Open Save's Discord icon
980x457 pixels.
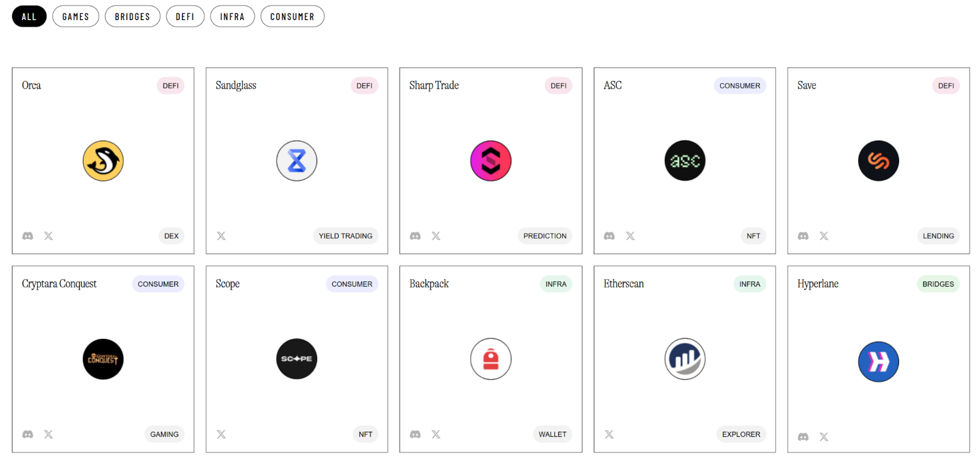tap(803, 236)
